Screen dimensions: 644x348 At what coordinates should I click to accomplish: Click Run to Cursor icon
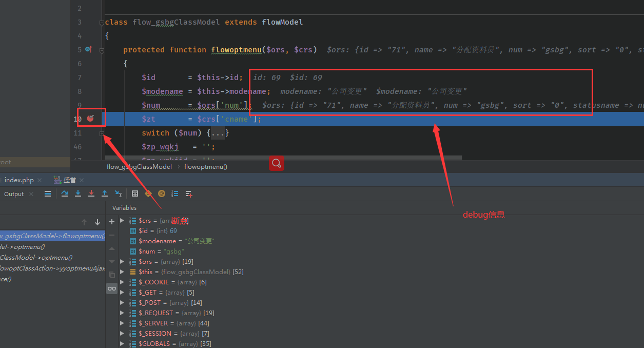click(118, 194)
